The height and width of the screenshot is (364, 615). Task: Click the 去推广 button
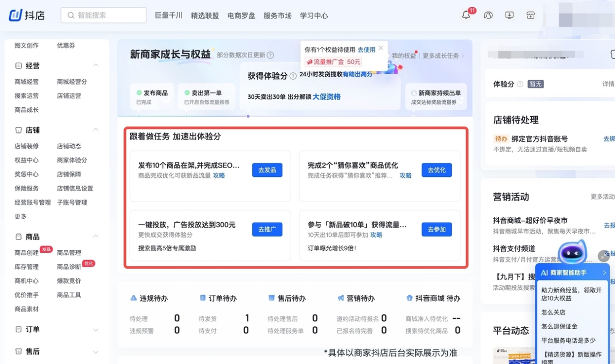(267, 229)
